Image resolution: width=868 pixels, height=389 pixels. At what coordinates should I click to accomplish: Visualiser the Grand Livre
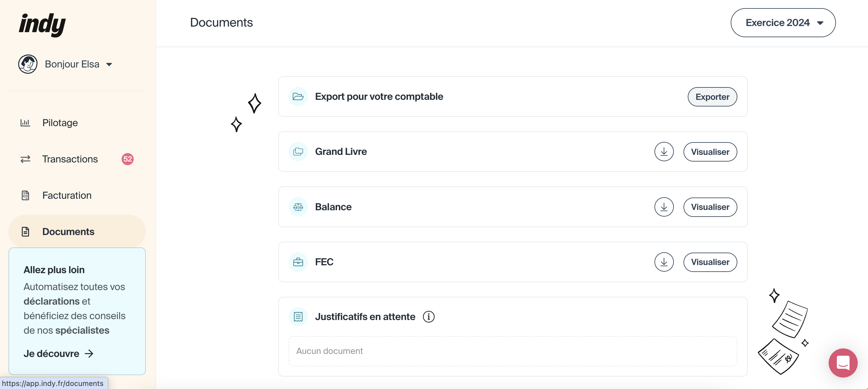710,152
